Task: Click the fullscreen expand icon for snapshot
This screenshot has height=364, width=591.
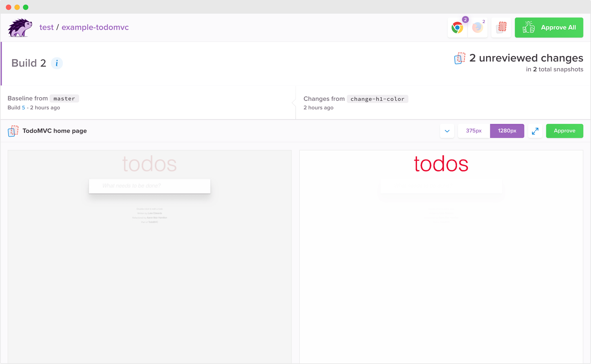Action: (535, 131)
